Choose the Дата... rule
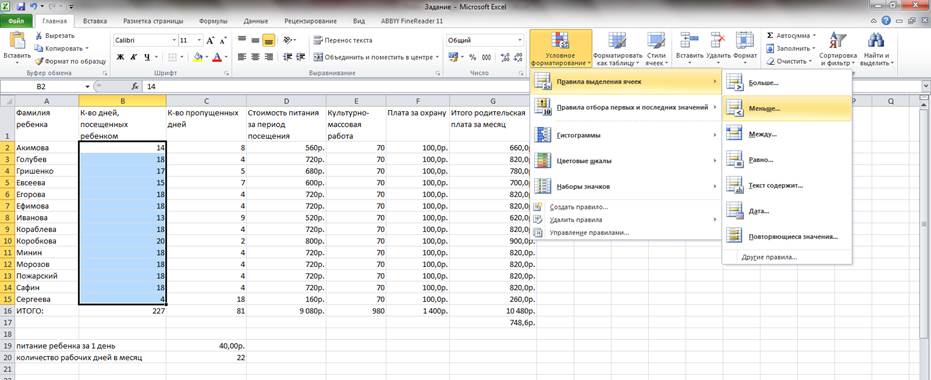This screenshot has width=931, height=380. coord(787,211)
